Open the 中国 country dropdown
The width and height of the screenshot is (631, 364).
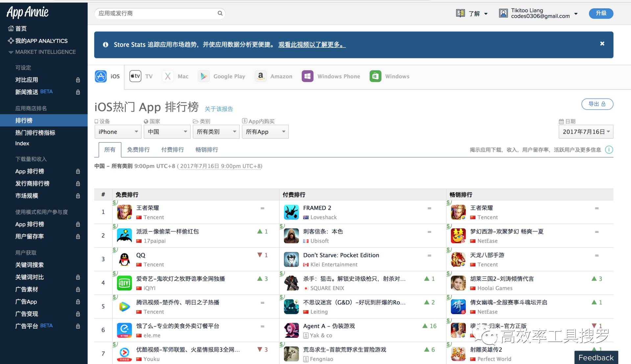167,132
